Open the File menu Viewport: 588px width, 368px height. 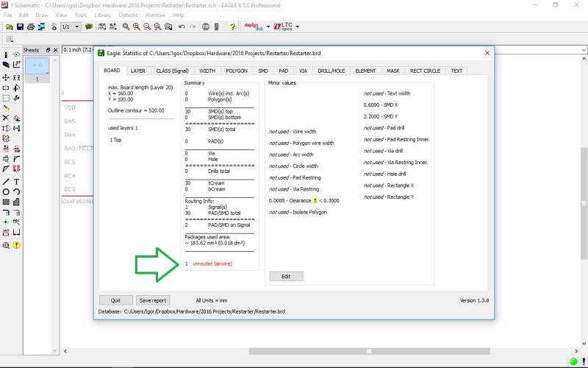click(7, 15)
